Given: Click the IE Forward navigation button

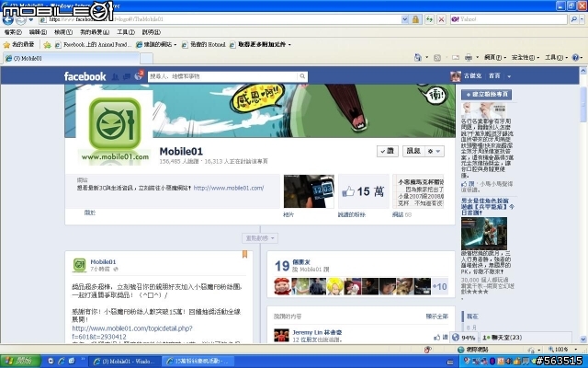Looking at the screenshot, I should pyautogui.click(x=21, y=20).
